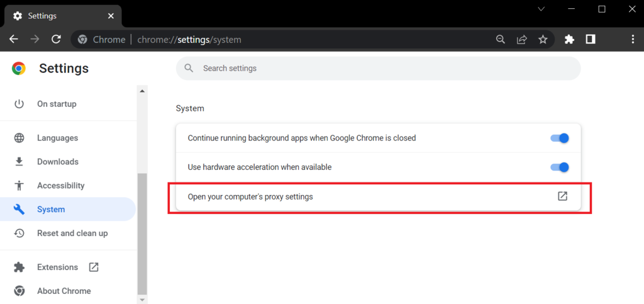Viewport: 644px width, 304px height.
Task: Select Languages in the settings sidebar
Action: (57, 138)
